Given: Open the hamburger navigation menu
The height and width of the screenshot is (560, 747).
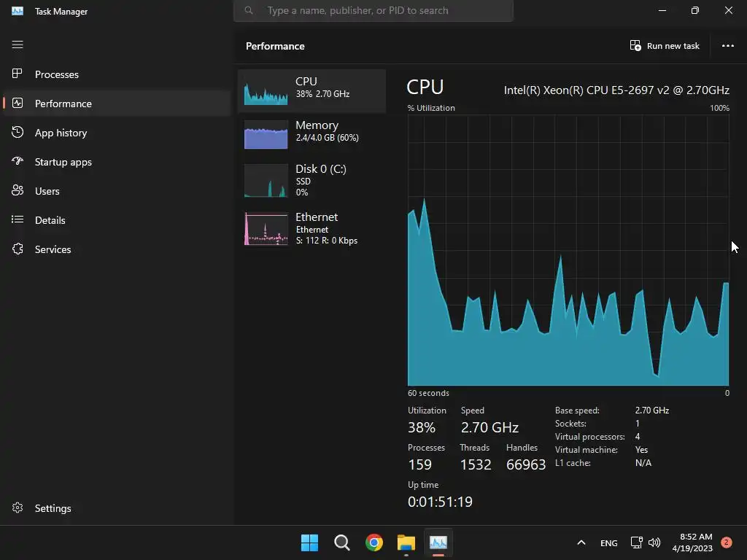Looking at the screenshot, I should point(18,44).
